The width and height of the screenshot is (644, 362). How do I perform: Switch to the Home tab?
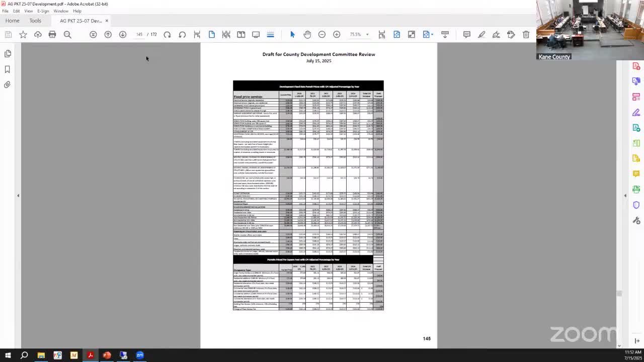(13, 21)
